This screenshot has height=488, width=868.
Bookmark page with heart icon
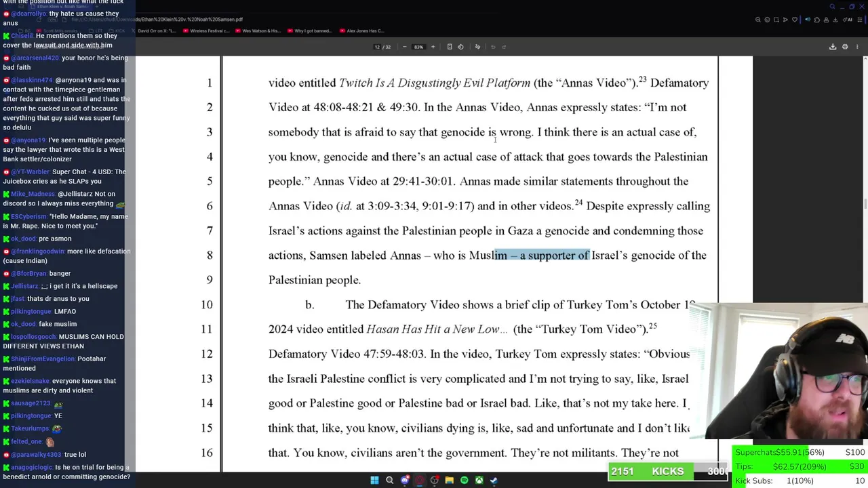794,20
